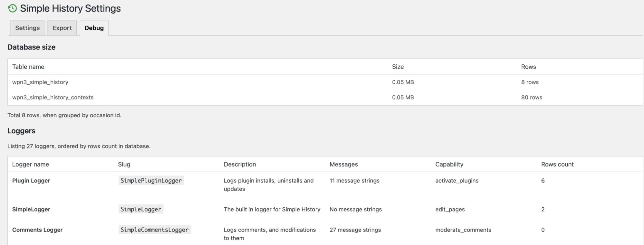Select the SimpleCommentsLogger slug code

point(154,230)
